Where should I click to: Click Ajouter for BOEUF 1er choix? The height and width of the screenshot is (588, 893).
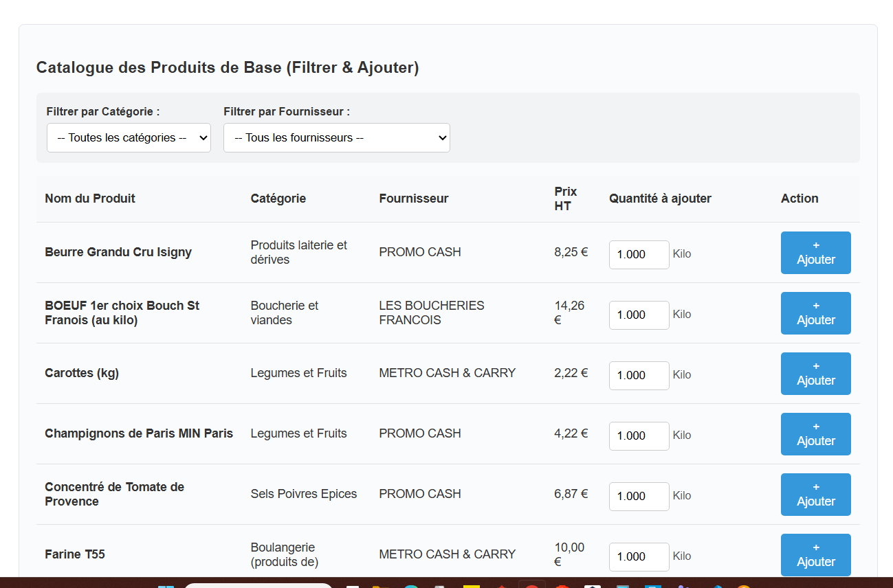[x=815, y=313]
